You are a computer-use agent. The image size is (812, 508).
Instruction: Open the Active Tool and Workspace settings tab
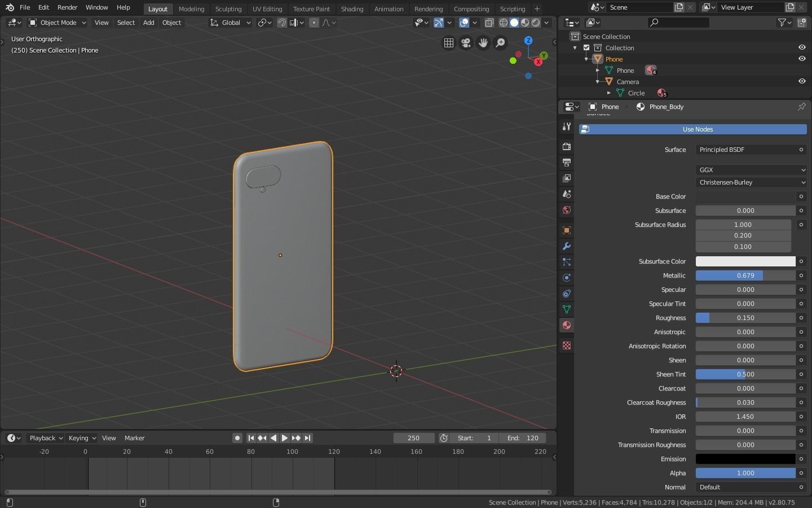567,126
